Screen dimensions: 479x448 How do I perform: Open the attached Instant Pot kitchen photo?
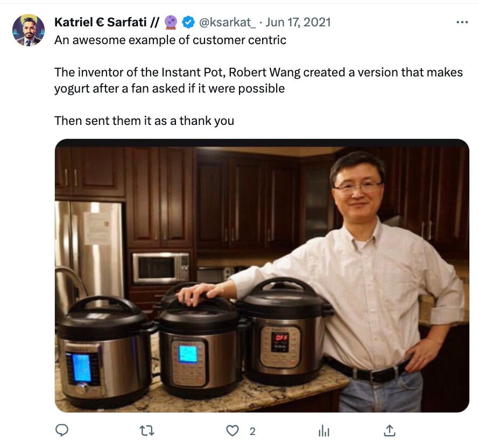(x=262, y=276)
